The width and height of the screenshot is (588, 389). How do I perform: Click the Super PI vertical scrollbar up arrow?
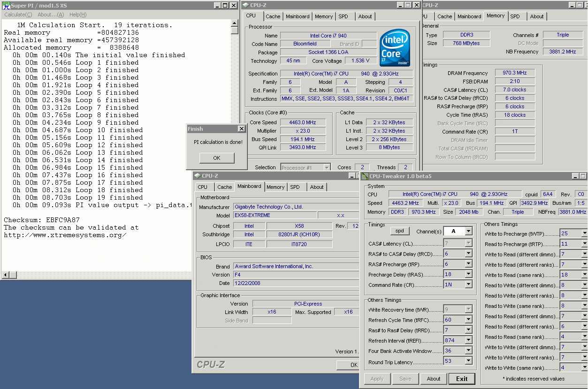(x=235, y=23)
